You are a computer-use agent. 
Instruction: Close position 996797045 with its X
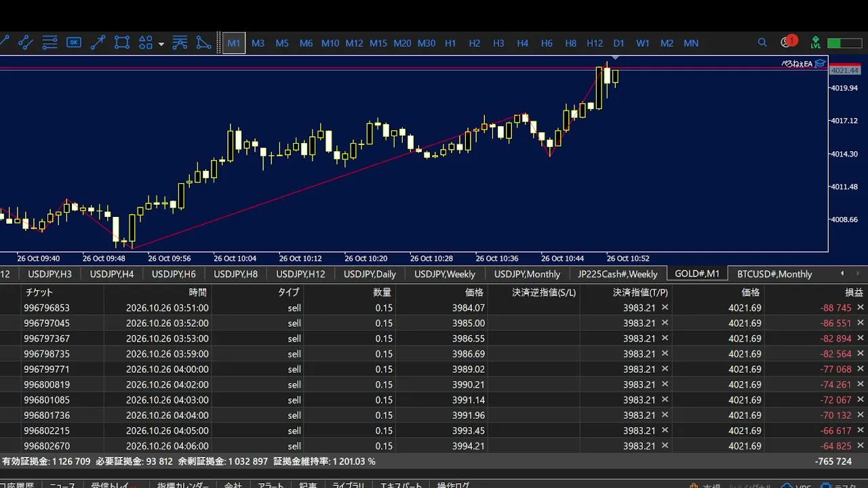(860, 323)
